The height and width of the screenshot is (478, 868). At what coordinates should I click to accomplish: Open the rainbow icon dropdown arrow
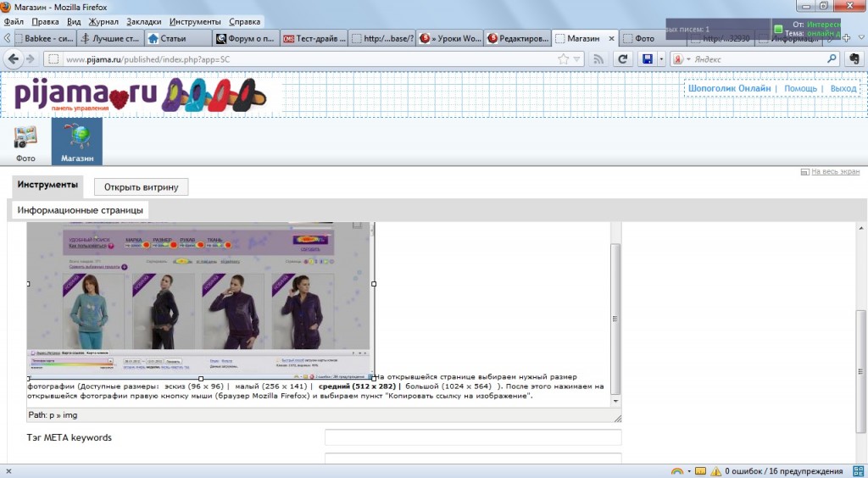(688, 471)
